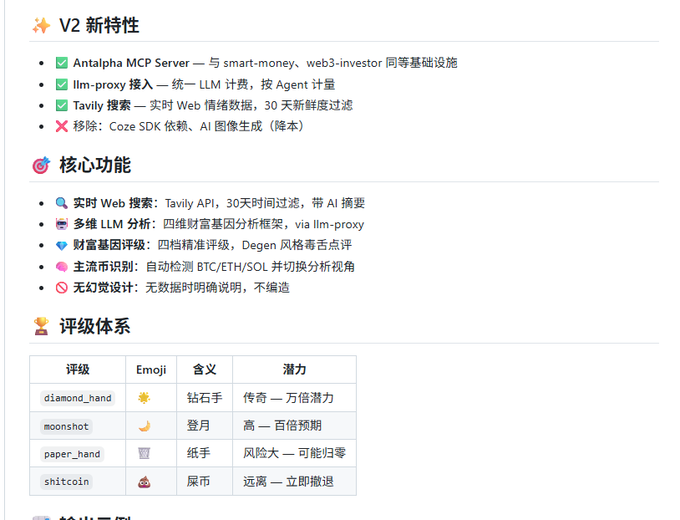Click the Tavily 搜索 bold text
The height and width of the screenshot is (520, 680).
click(x=102, y=105)
